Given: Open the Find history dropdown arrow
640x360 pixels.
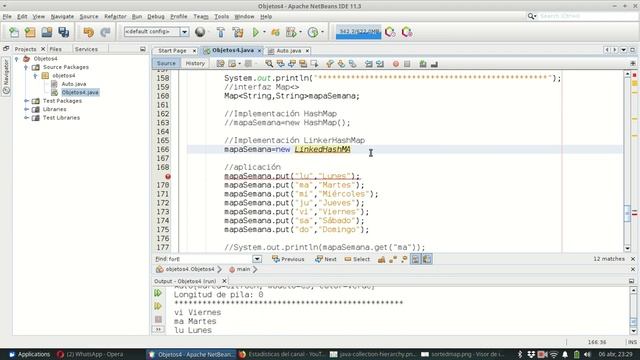Looking at the screenshot, I should pos(257,259).
